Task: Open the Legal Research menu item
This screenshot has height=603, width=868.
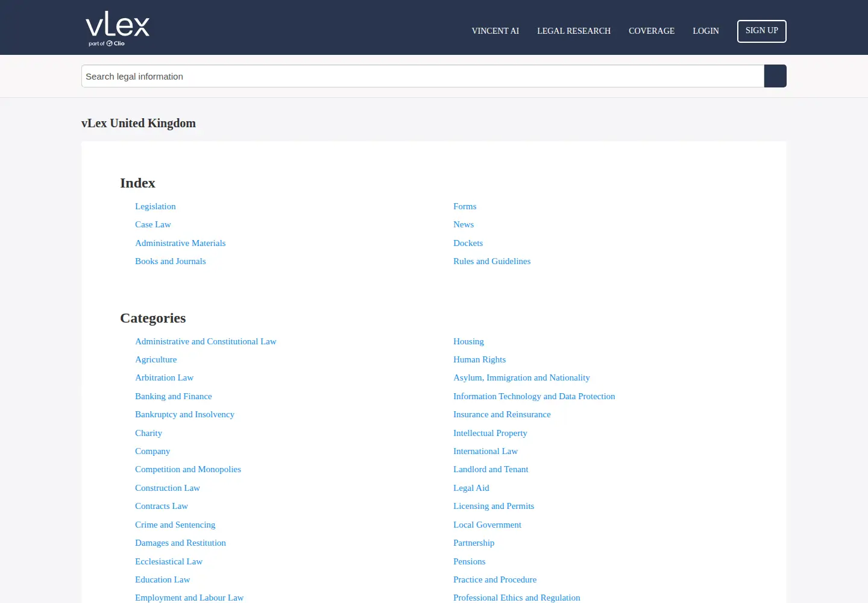Action: point(574,31)
